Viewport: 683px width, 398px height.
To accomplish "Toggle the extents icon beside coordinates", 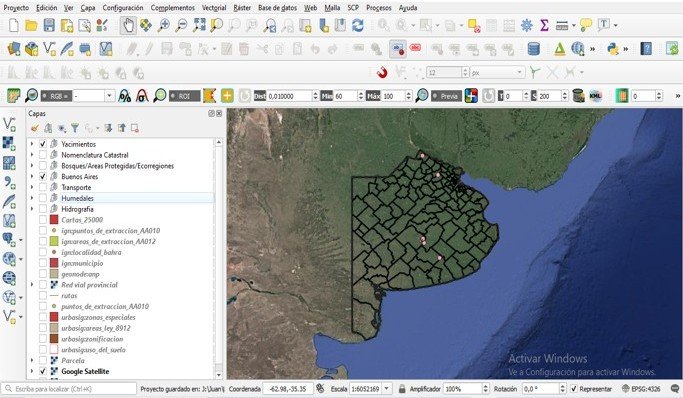I will point(320,388).
